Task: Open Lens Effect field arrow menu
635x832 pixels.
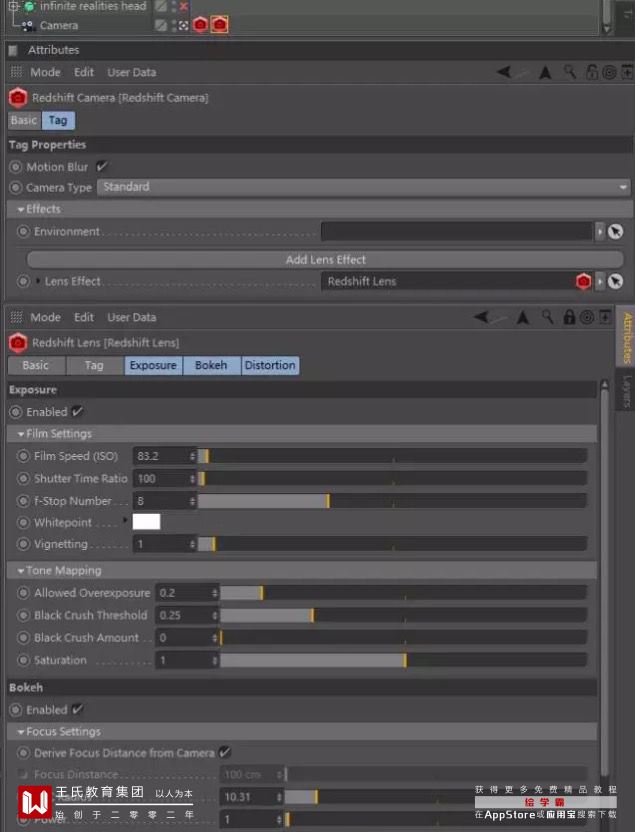Action: [x=599, y=281]
